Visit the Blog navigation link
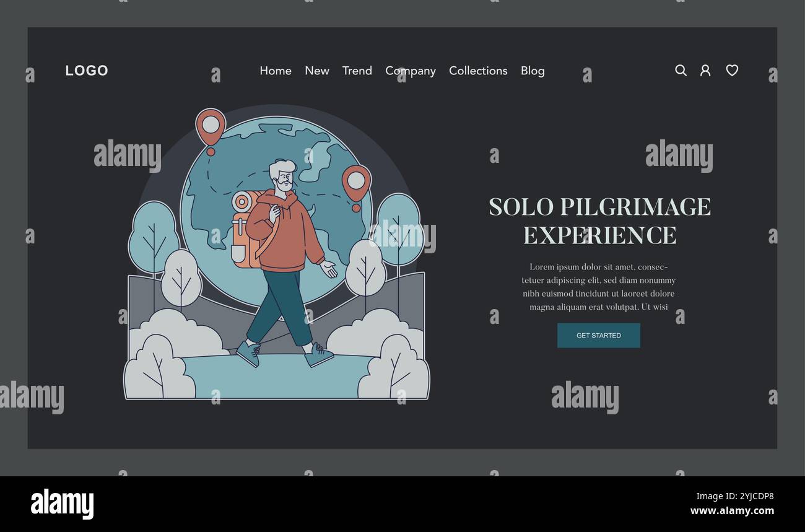 click(x=533, y=71)
